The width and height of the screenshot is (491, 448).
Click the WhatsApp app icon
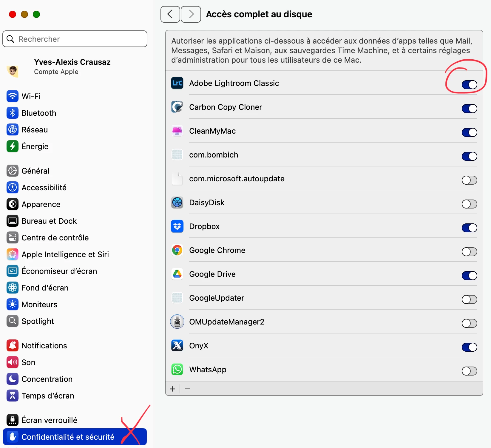pos(177,370)
